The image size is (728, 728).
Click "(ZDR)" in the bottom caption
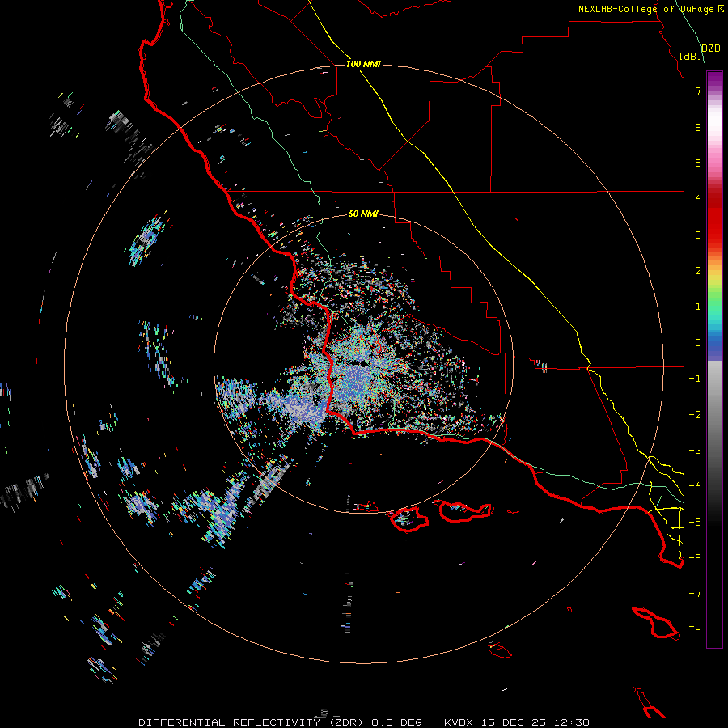click(347, 722)
